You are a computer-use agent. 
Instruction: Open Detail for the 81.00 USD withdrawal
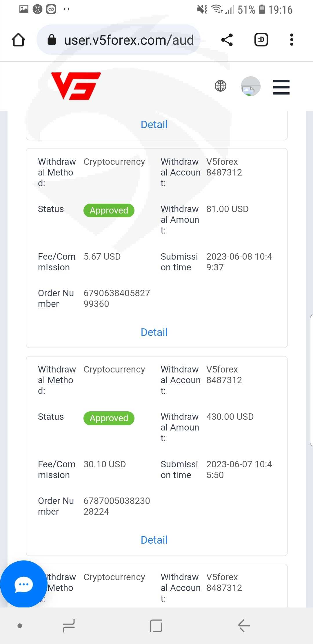pyautogui.click(x=154, y=332)
